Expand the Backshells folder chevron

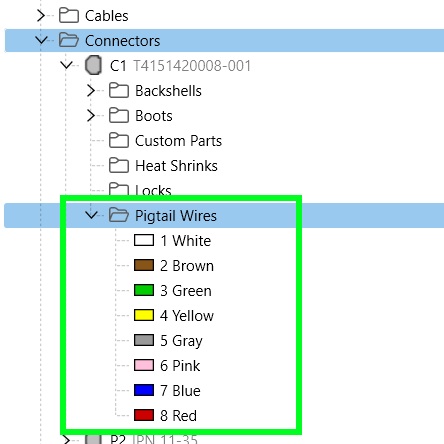91,91
